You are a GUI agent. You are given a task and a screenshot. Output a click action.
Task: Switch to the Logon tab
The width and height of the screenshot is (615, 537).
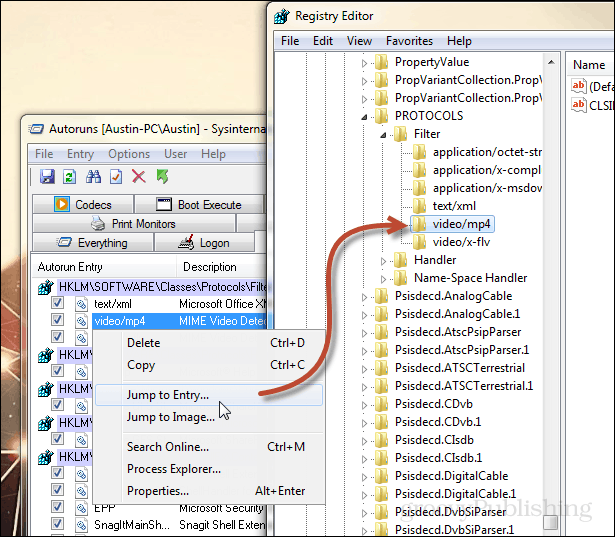point(204,243)
